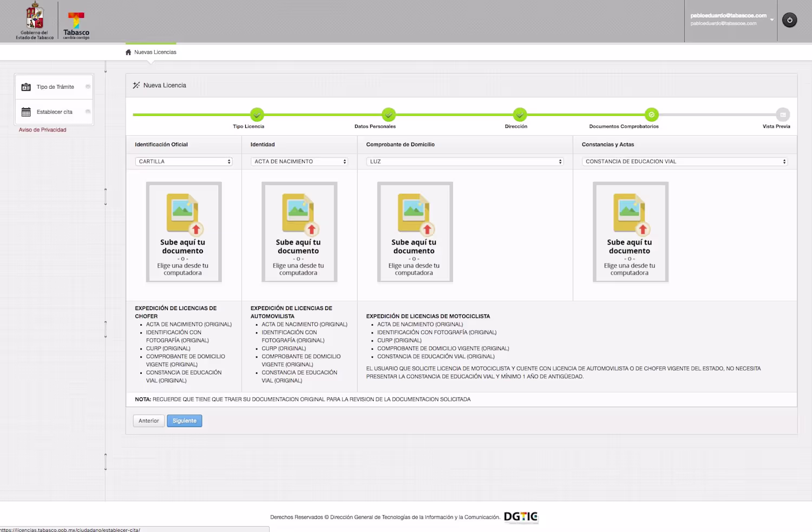Click the home icon beside Nuevas Licencias
This screenshot has width=812, height=532.
[x=128, y=52]
